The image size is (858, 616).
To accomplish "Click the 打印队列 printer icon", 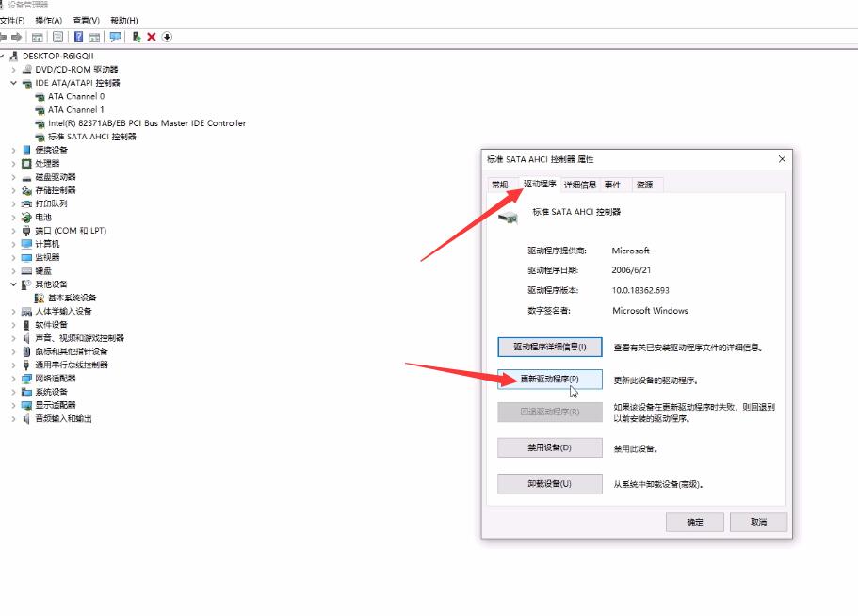I will coord(26,203).
